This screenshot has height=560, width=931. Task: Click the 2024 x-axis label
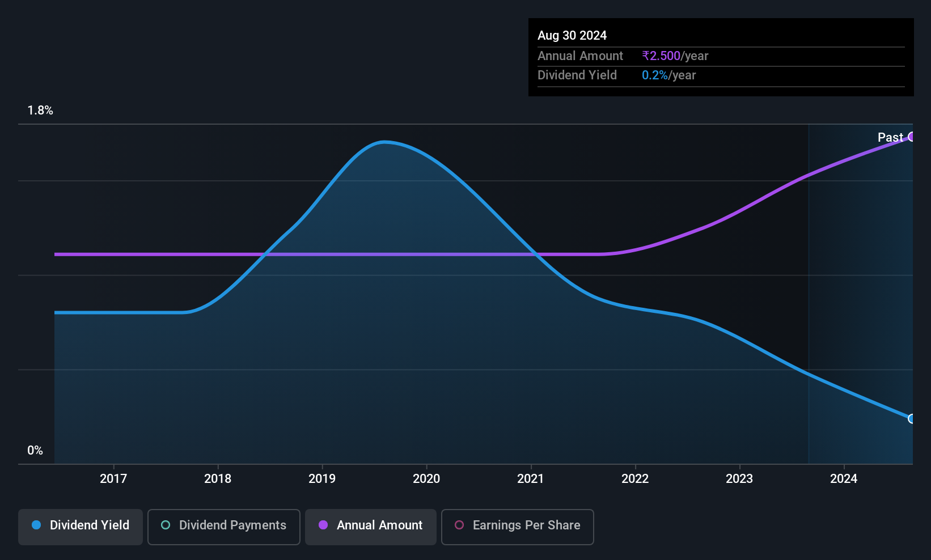coord(844,479)
